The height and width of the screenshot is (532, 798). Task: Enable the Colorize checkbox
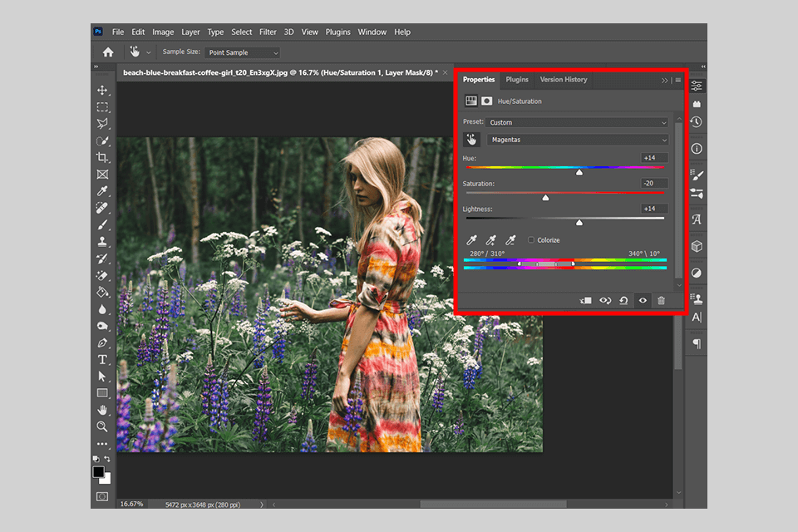pyautogui.click(x=531, y=239)
